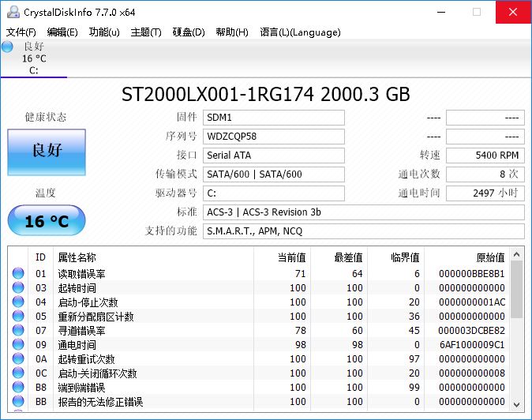
Task: Click status orb of attribute 07 寻道错误率
Action: pos(18,330)
